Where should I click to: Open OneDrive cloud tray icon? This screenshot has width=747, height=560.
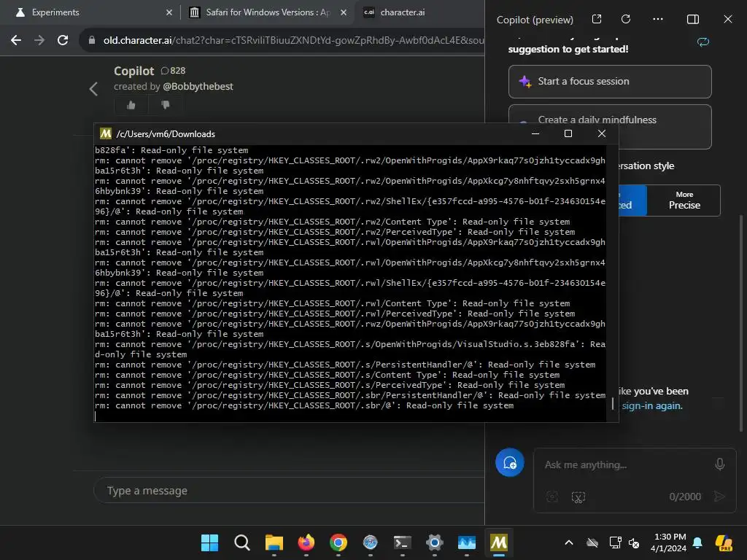(x=592, y=542)
